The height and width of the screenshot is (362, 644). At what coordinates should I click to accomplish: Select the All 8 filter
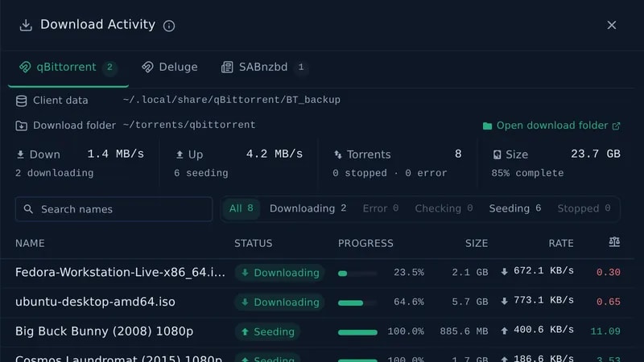[x=241, y=208]
